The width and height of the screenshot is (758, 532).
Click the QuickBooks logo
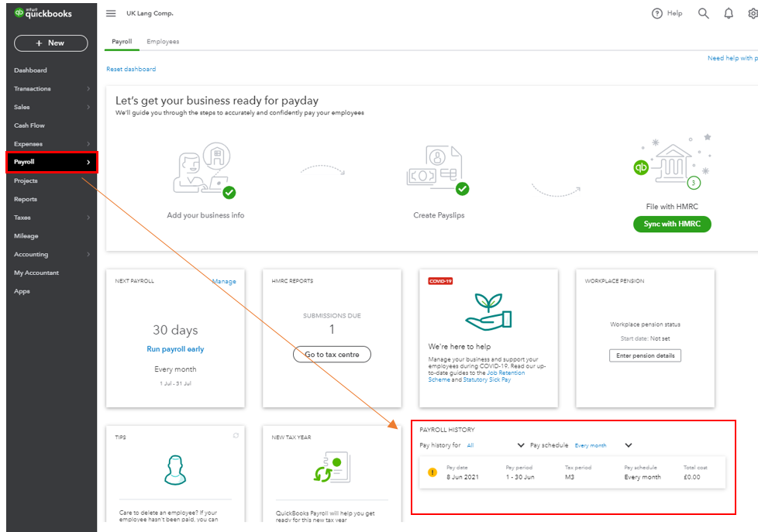(x=43, y=13)
